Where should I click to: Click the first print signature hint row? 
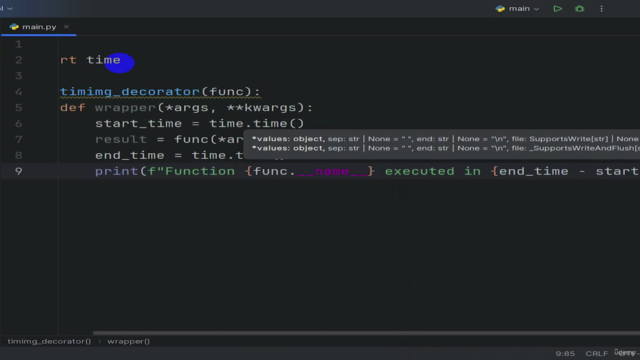click(x=445, y=139)
